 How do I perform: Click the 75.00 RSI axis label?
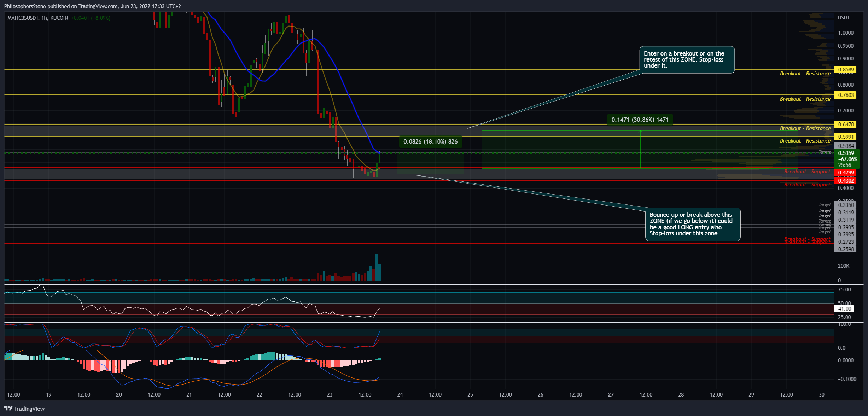tap(844, 290)
